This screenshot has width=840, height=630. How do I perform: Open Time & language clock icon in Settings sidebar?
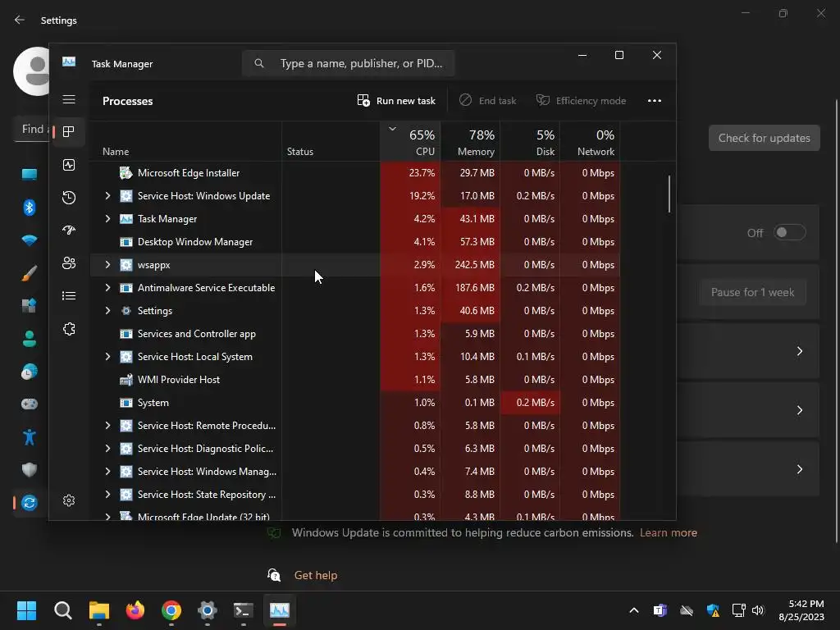pyautogui.click(x=30, y=372)
